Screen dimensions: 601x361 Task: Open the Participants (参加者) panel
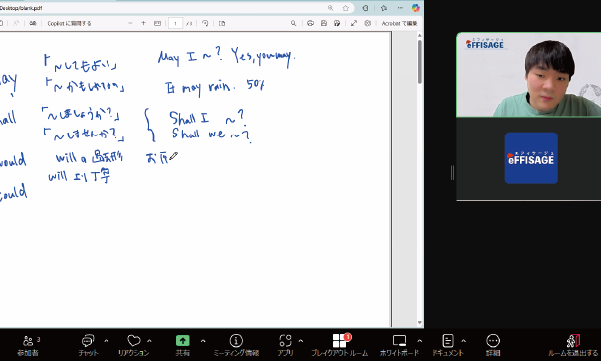pos(28,345)
